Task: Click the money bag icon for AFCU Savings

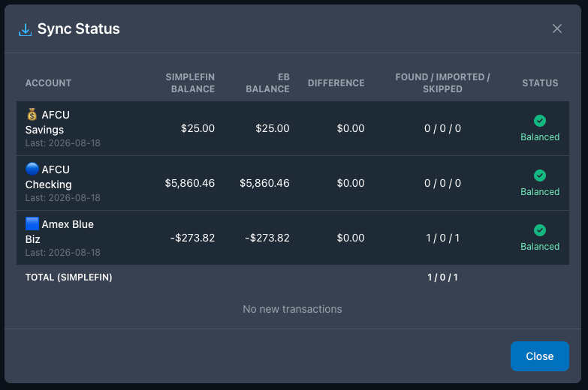Action: click(32, 114)
